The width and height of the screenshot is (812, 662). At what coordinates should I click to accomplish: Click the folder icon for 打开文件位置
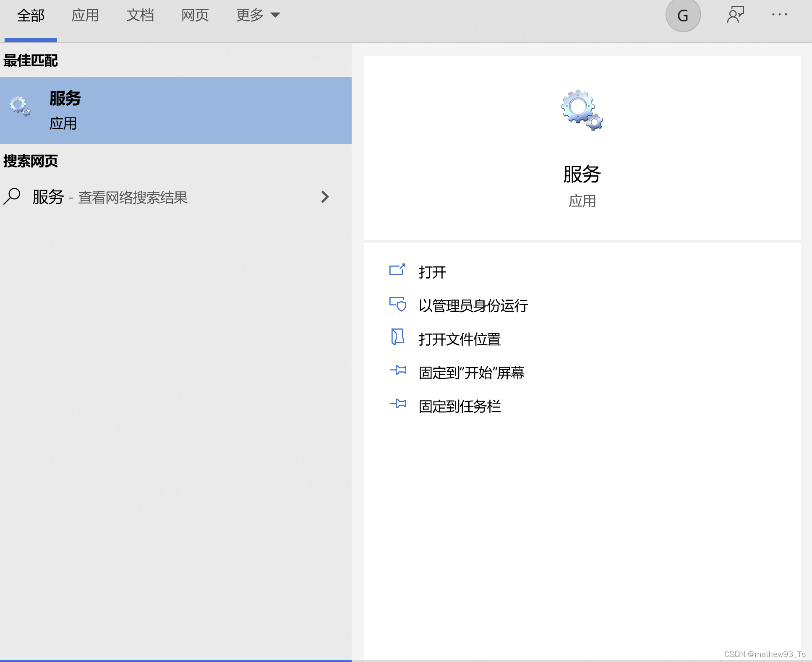(x=397, y=337)
